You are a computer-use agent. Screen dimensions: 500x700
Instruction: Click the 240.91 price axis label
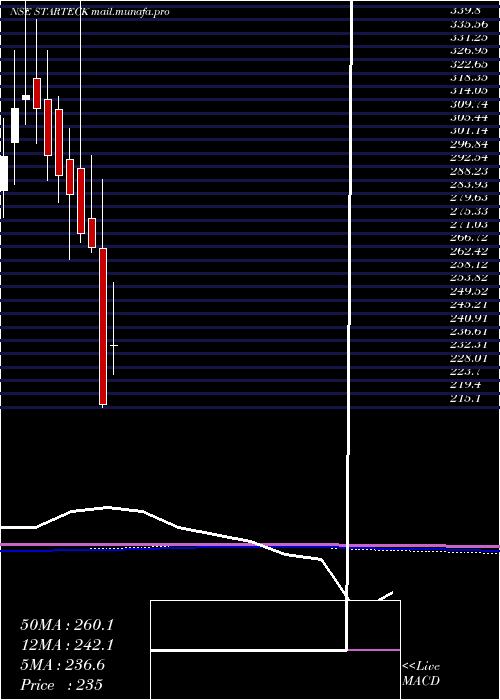(469, 318)
